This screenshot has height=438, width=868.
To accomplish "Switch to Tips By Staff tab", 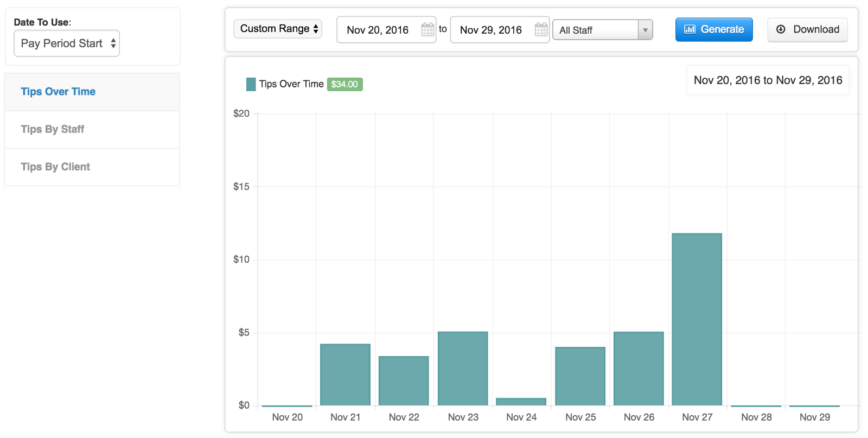I will [x=92, y=129].
